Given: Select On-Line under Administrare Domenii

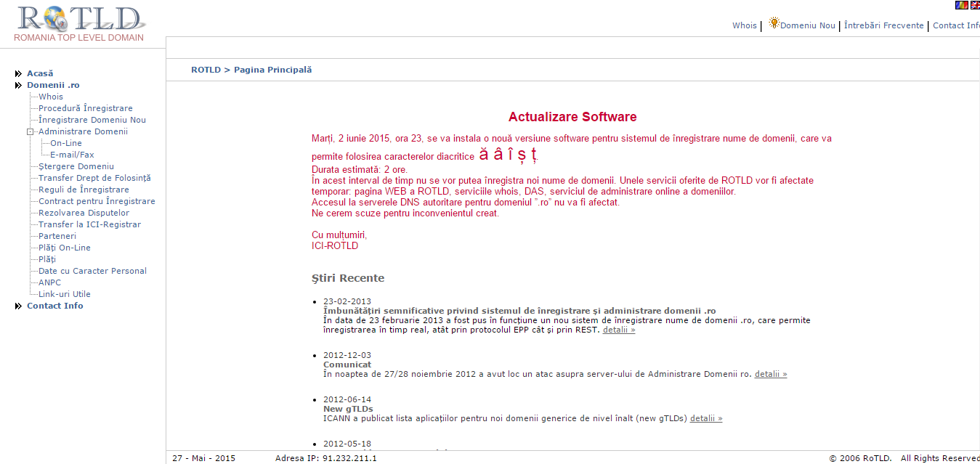Looking at the screenshot, I should click(66, 143).
